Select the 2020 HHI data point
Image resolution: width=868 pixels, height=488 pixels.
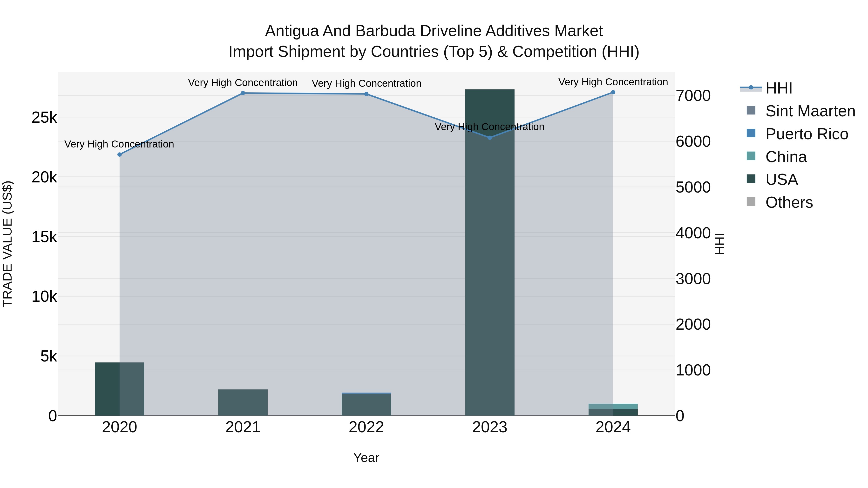pyautogui.click(x=120, y=154)
